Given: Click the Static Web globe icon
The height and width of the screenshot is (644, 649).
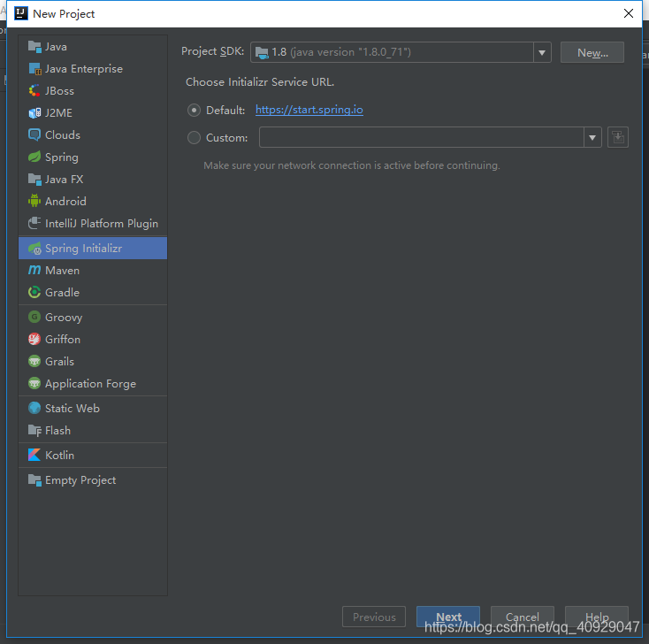Looking at the screenshot, I should click(34, 409).
